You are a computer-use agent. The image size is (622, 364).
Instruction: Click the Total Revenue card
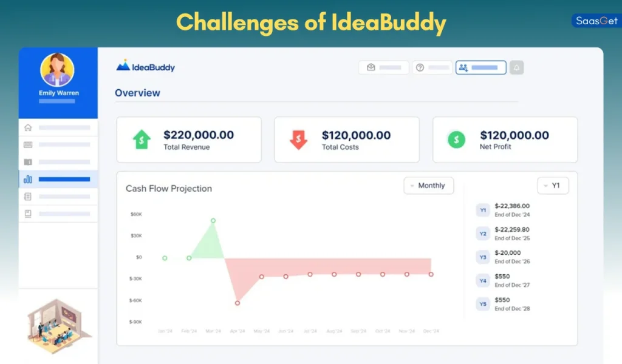pyautogui.click(x=189, y=140)
